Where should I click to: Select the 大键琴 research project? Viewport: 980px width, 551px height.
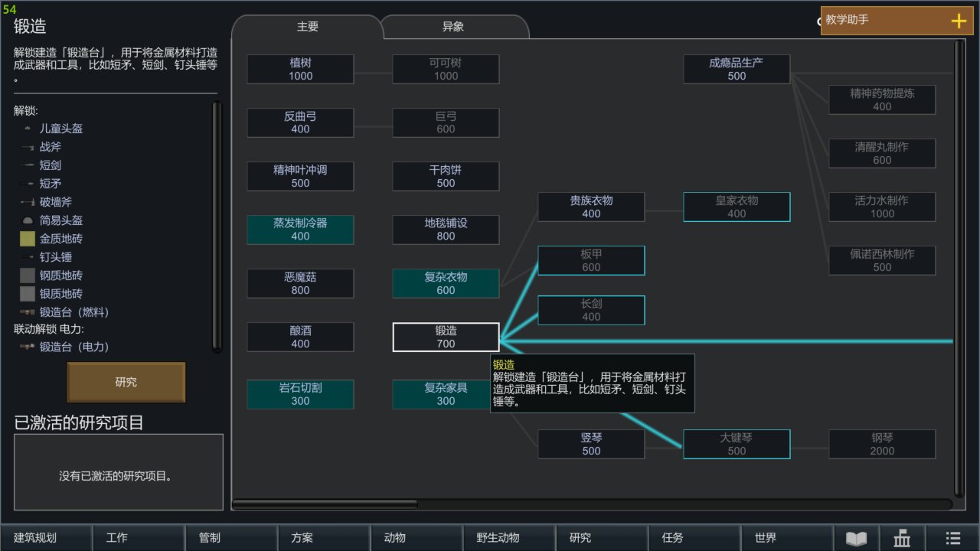(x=737, y=444)
